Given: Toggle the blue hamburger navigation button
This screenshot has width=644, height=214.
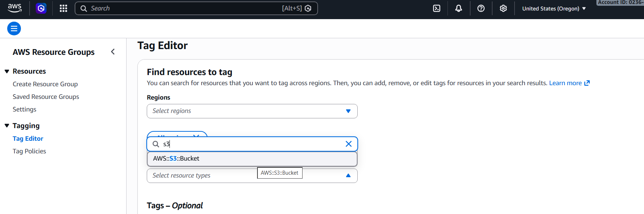Looking at the screenshot, I should click(14, 29).
